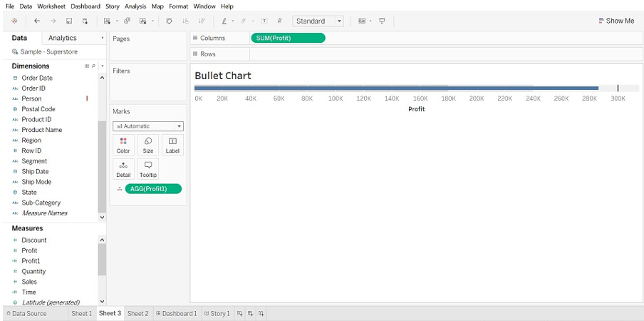Swap rows and columns icon
This screenshot has height=321, width=644.
(169, 21)
